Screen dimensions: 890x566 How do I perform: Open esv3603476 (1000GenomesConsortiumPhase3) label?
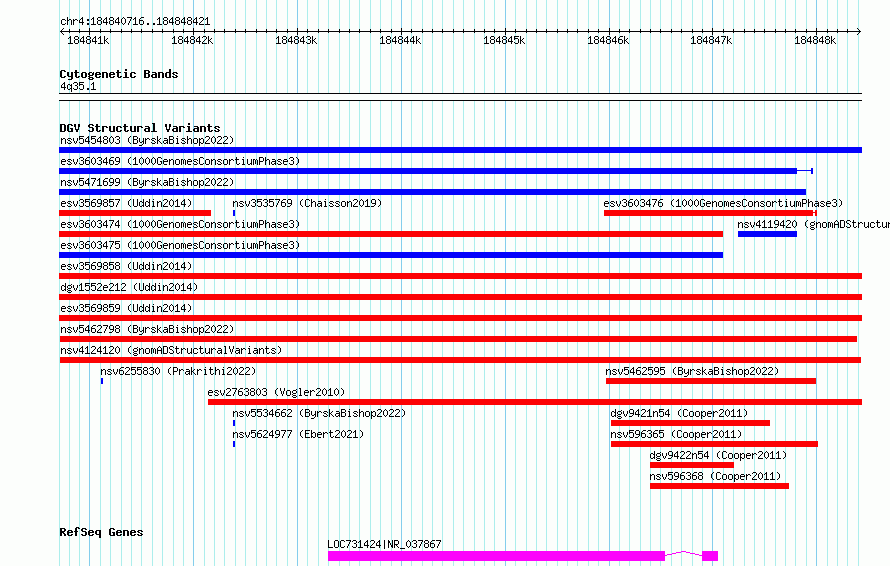pos(723,203)
